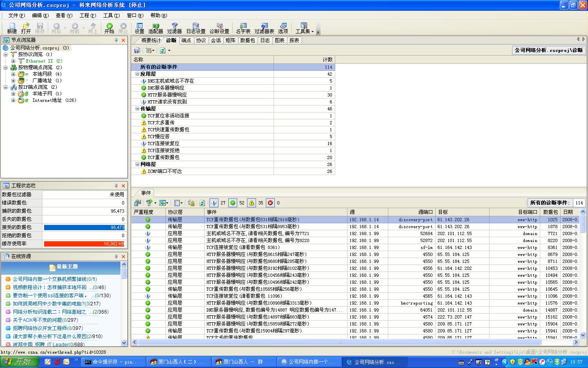This screenshot has width=588, height=368.
Task: Click the 选项 options toolbar icon
Action: pos(283,28)
